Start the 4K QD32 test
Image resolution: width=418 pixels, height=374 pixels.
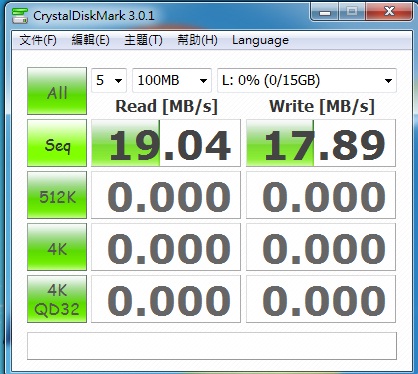[x=57, y=299]
